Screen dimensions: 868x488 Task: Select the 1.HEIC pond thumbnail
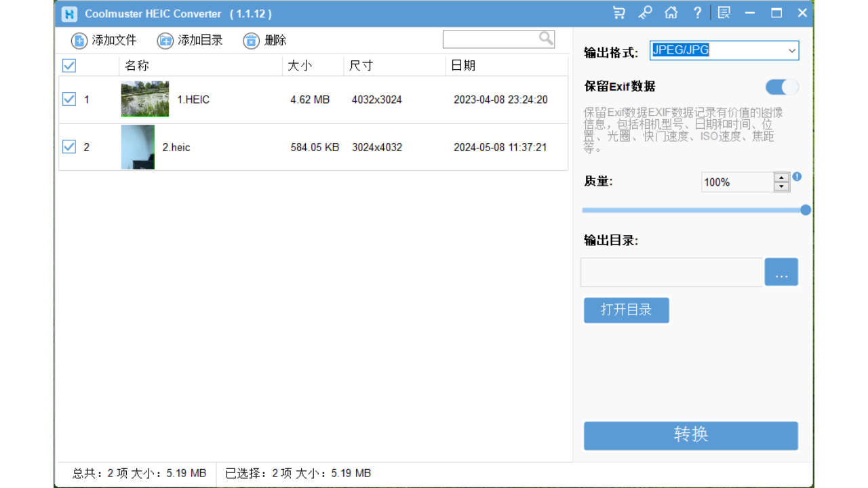[145, 99]
